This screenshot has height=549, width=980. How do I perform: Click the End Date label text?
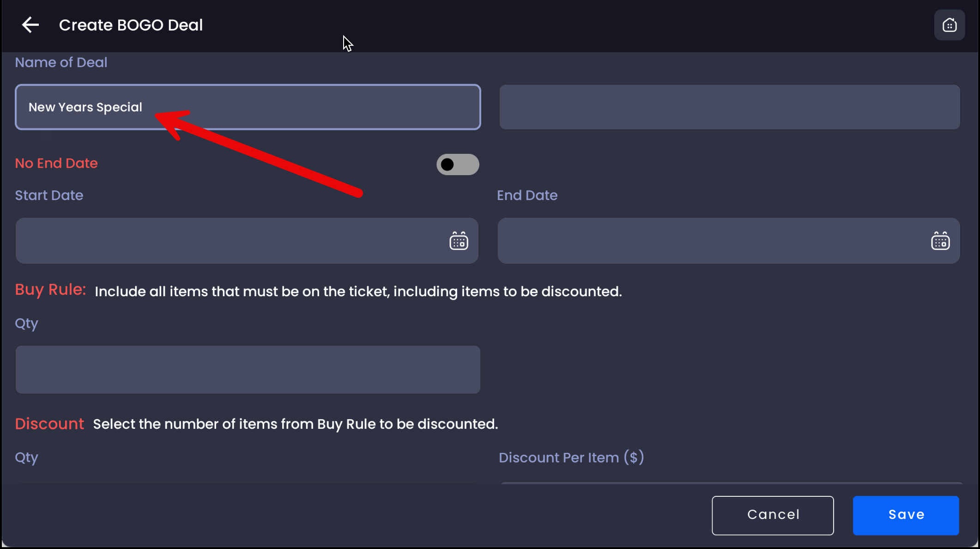527,195
